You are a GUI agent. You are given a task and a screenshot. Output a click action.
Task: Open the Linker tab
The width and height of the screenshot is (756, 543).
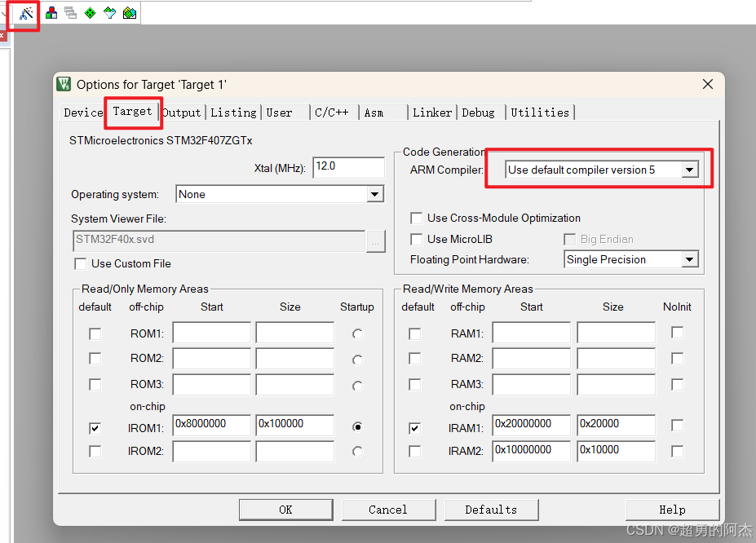(x=432, y=113)
